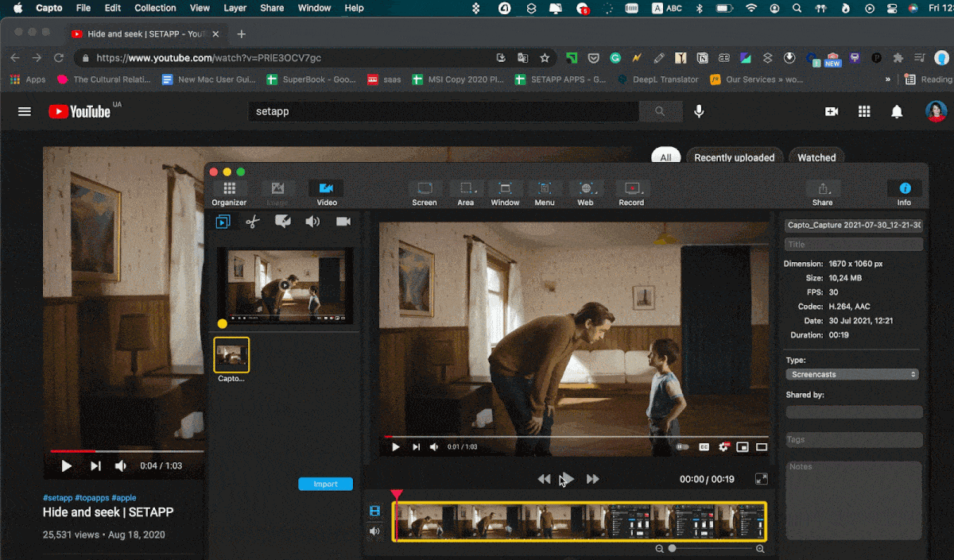Open YouTube create video icon

coord(832,112)
